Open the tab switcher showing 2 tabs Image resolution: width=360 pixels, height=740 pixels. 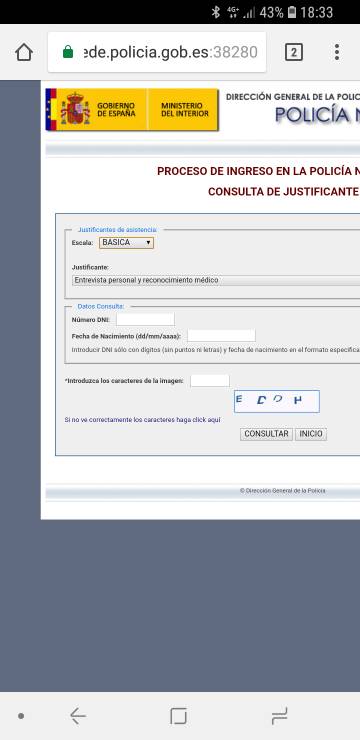[x=293, y=52]
